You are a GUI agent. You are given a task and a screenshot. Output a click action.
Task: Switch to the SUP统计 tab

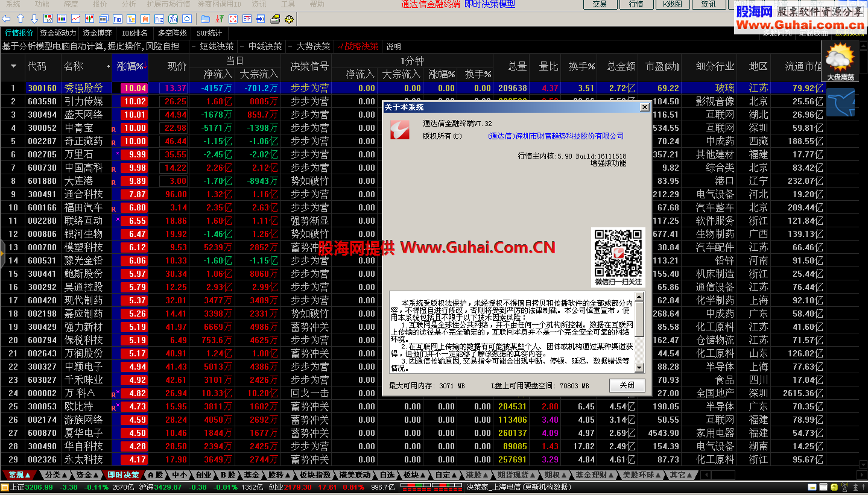click(209, 33)
